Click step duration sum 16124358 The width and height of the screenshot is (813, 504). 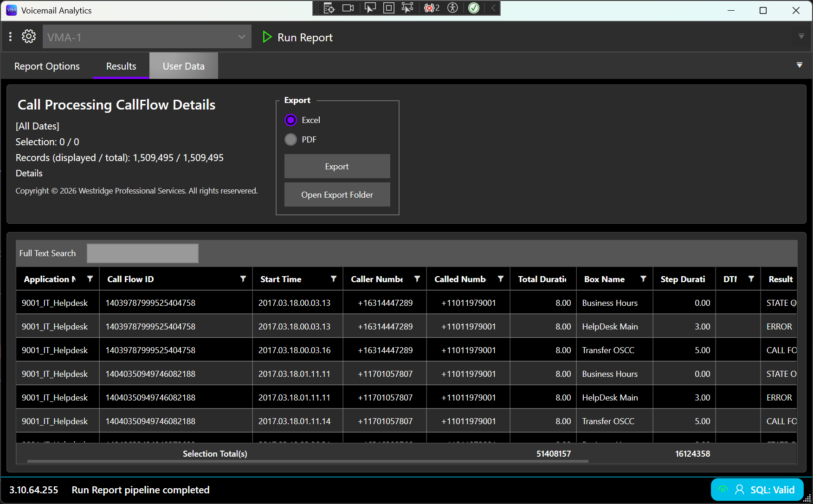click(x=692, y=453)
